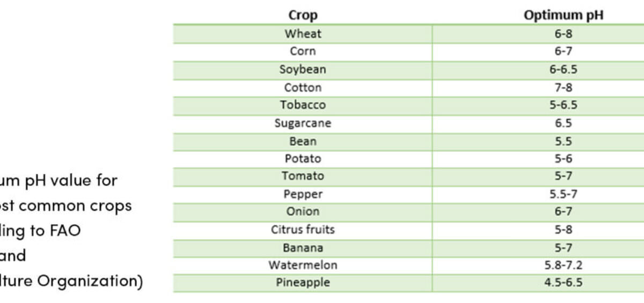
Task: Click the Banana crop cell
Action: coord(303,248)
